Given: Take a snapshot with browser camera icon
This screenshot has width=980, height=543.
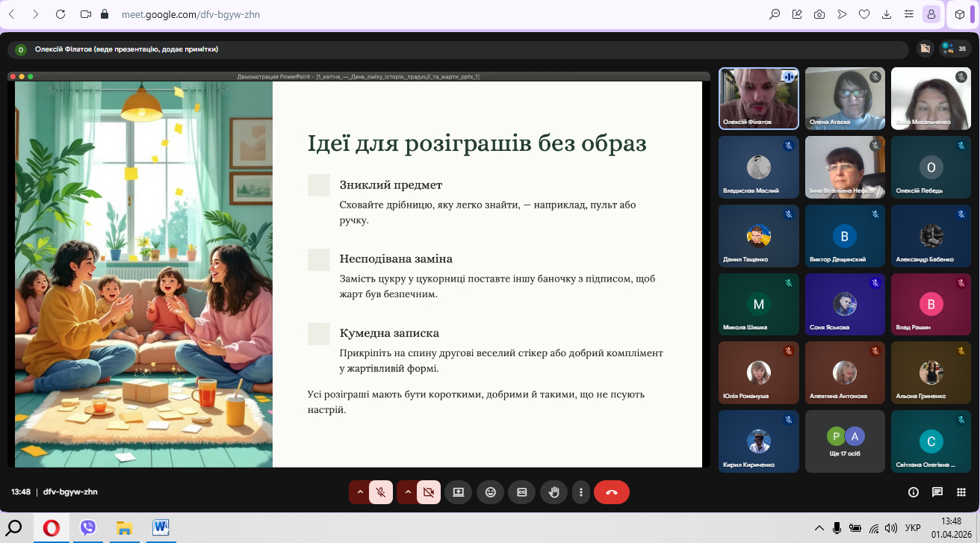Looking at the screenshot, I should (819, 14).
